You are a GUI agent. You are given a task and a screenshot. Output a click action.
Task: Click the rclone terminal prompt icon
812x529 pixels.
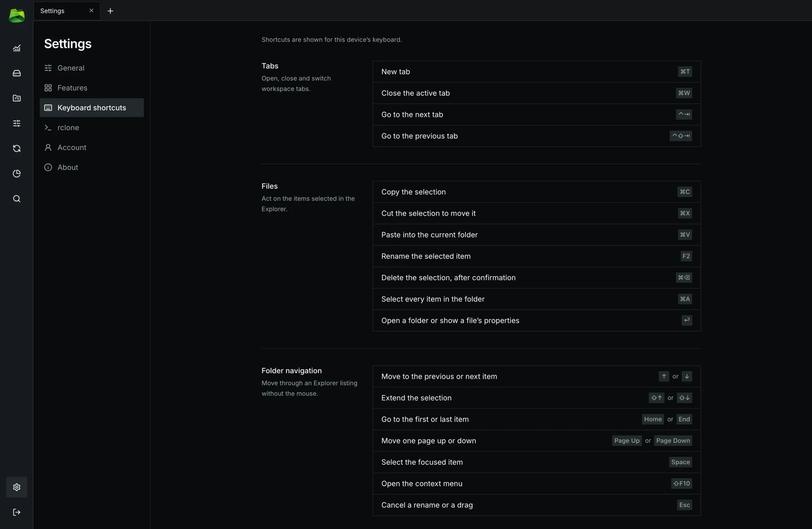click(x=48, y=127)
